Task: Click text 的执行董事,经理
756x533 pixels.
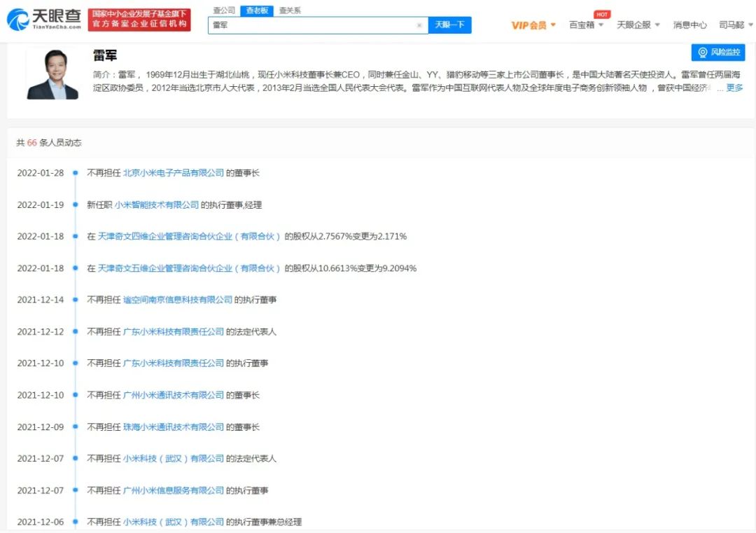Action: tap(232, 205)
